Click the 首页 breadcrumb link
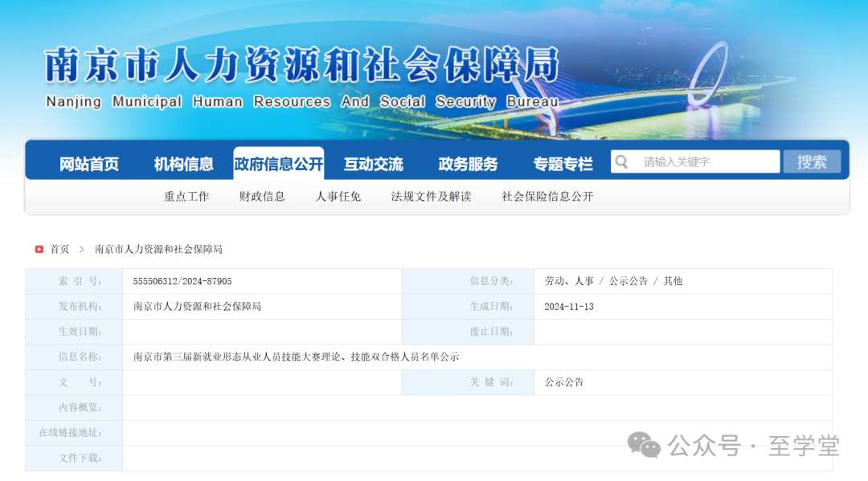This screenshot has height=481, width=868. [x=59, y=250]
